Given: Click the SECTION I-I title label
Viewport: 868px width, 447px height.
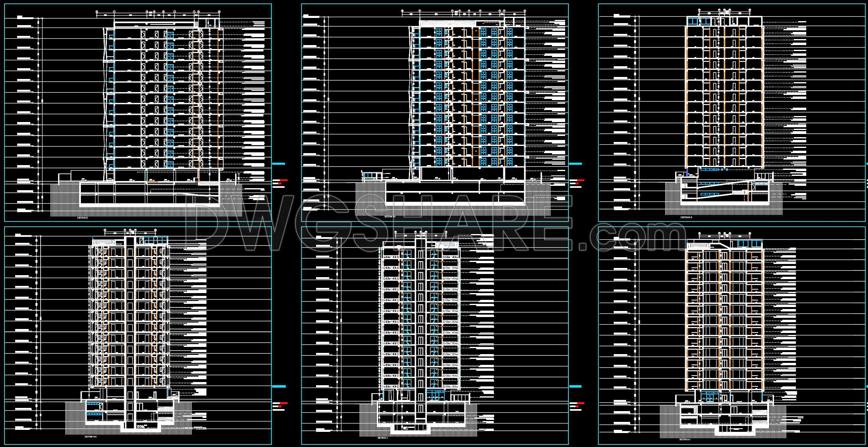Looking at the screenshot, I should (x=383, y=438).
